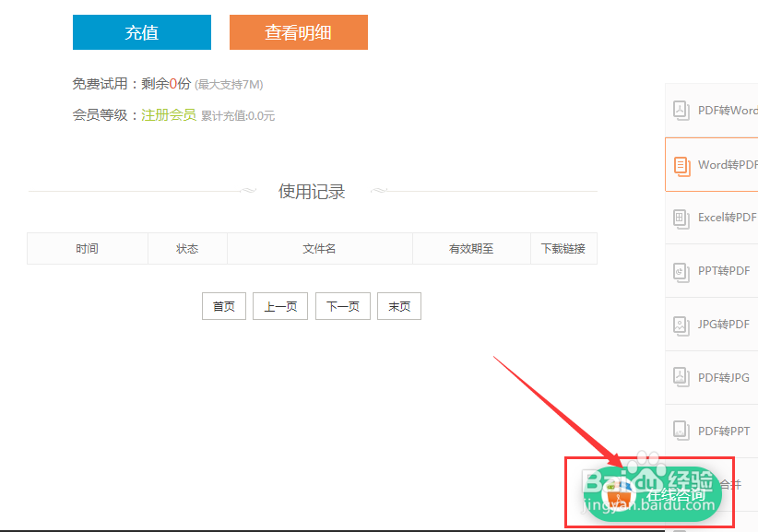758x532 pixels.
Task: Click the 状态 column header
Action: [187, 248]
